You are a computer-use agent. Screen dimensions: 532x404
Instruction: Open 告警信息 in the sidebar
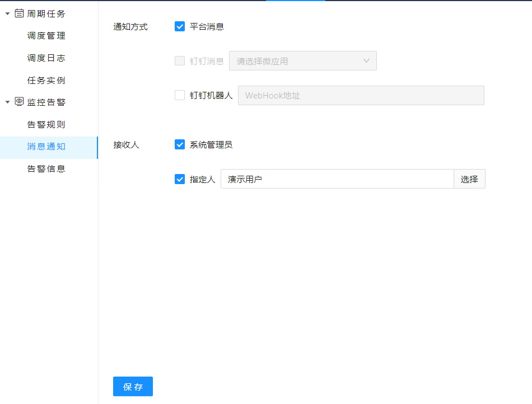46,168
